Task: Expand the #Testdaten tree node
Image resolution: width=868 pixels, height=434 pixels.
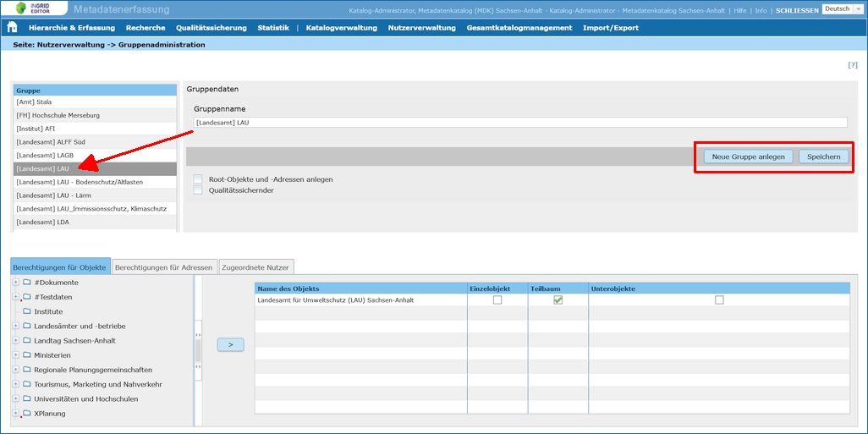Action: point(16,297)
